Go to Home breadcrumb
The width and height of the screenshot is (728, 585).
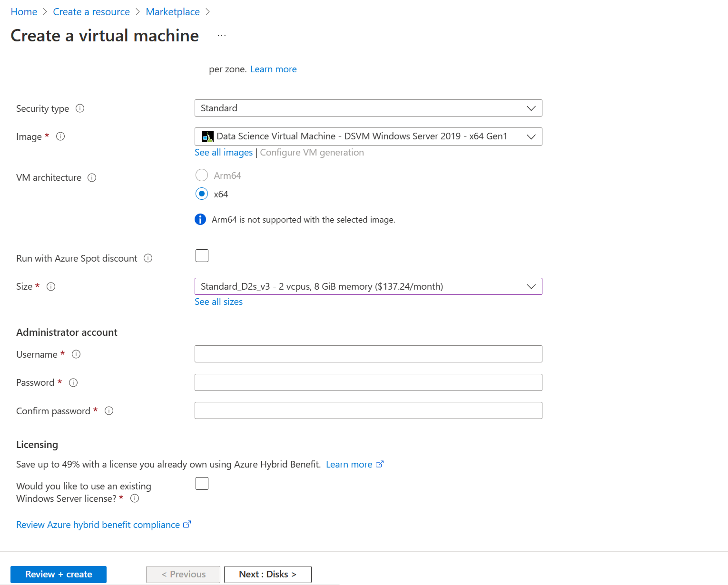[24, 12]
